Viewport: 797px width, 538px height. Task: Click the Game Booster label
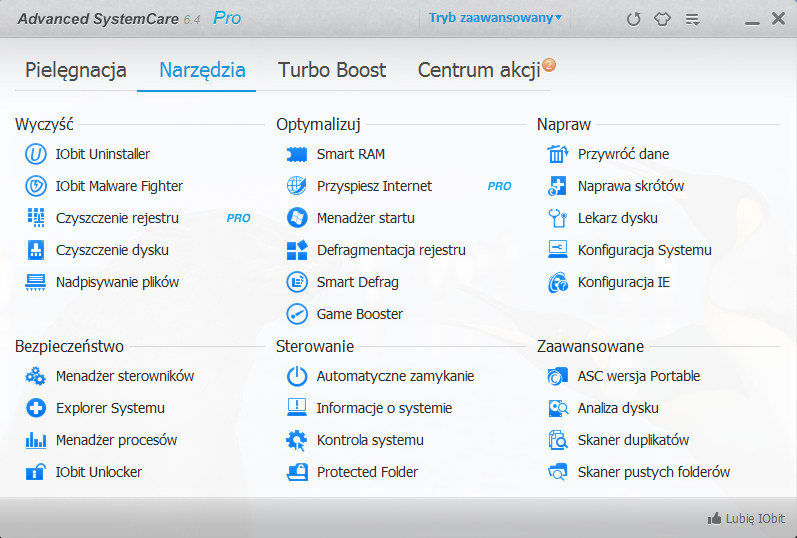(x=360, y=314)
